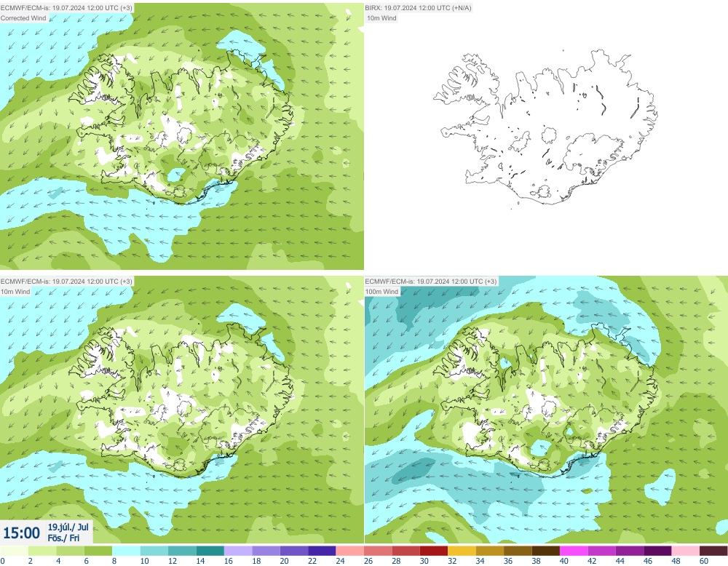Select '10m Wind' label in bottom-left ECMWF panel
The width and height of the screenshot is (728, 566).
tap(15, 291)
